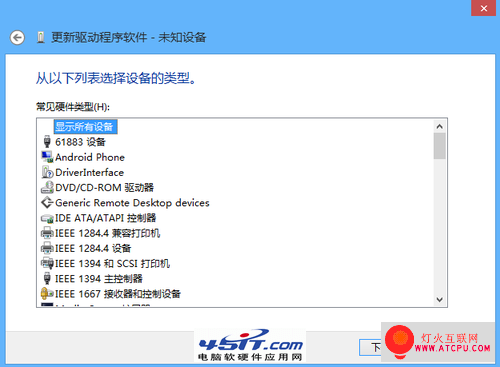Select the 61883 设备 entry
500x367 pixels.
[80, 142]
